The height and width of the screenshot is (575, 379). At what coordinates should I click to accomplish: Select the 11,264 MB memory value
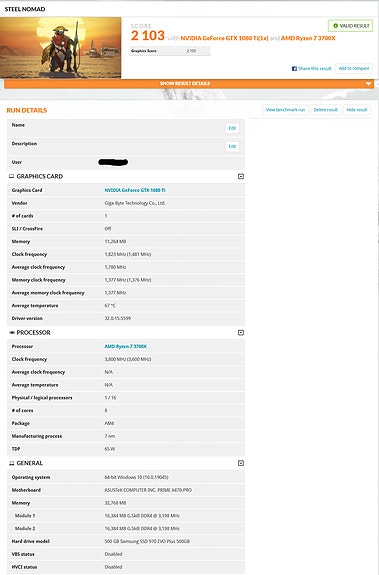pyautogui.click(x=115, y=241)
